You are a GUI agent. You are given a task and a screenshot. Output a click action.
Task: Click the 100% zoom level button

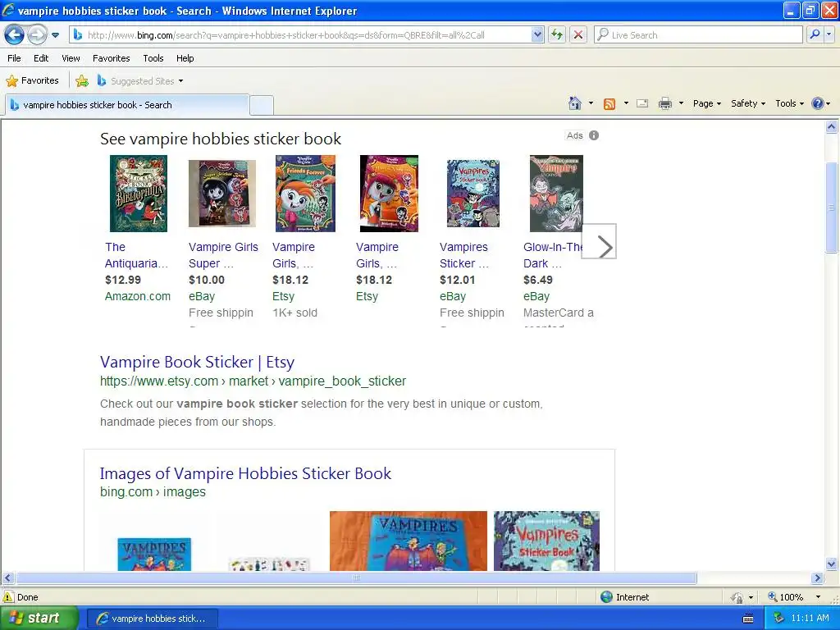[x=787, y=597]
